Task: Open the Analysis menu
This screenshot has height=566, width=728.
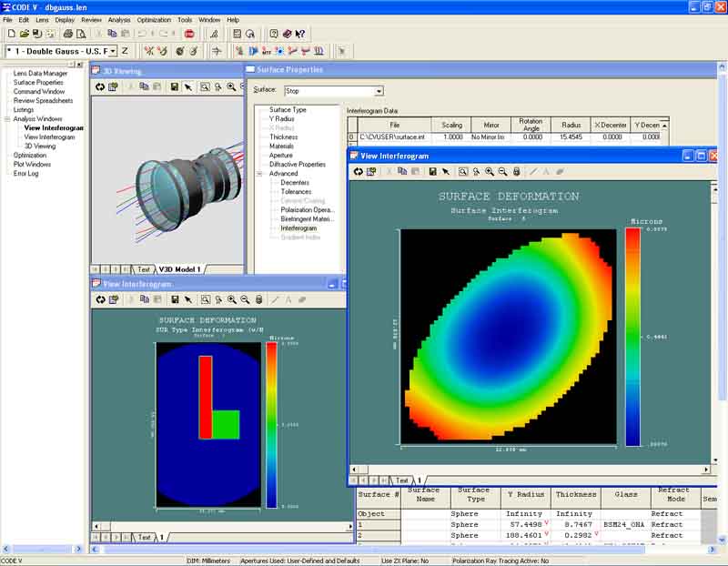Action: 119,19
